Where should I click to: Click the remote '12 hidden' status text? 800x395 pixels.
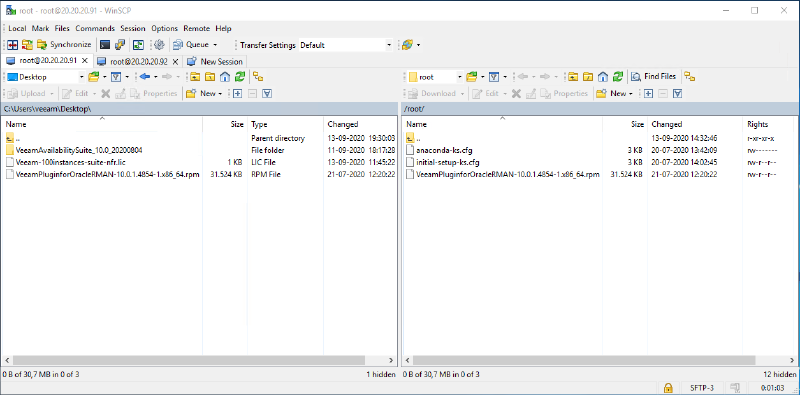[781, 374]
